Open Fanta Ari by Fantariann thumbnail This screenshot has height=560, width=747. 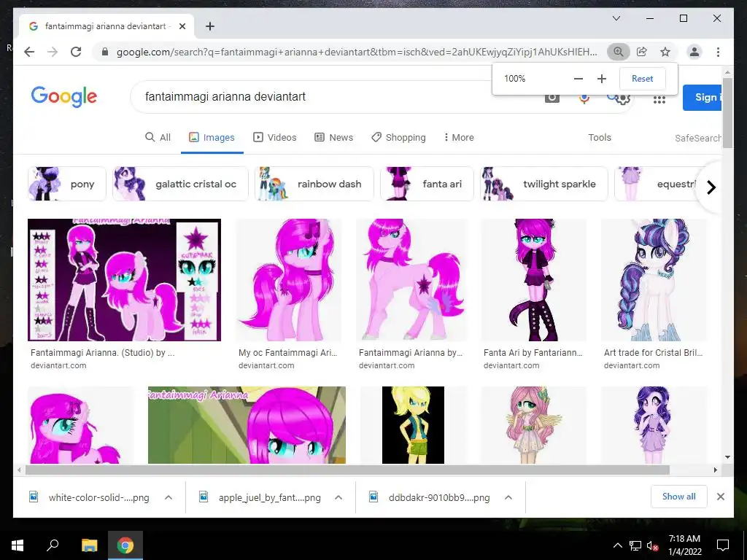pyautogui.click(x=533, y=280)
